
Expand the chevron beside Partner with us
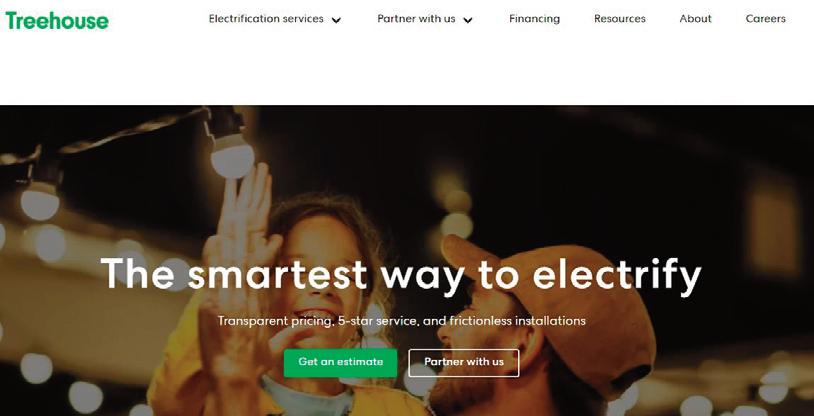(468, 20)
